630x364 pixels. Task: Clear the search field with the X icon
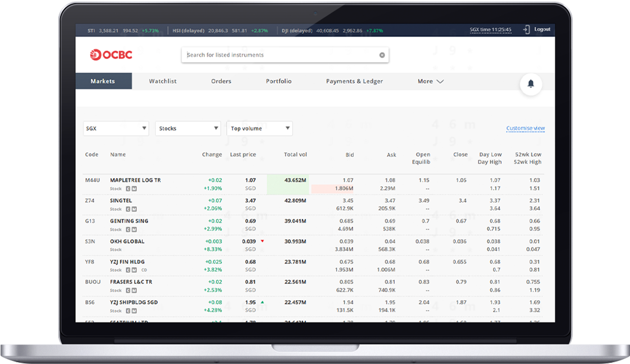[382, 55]
